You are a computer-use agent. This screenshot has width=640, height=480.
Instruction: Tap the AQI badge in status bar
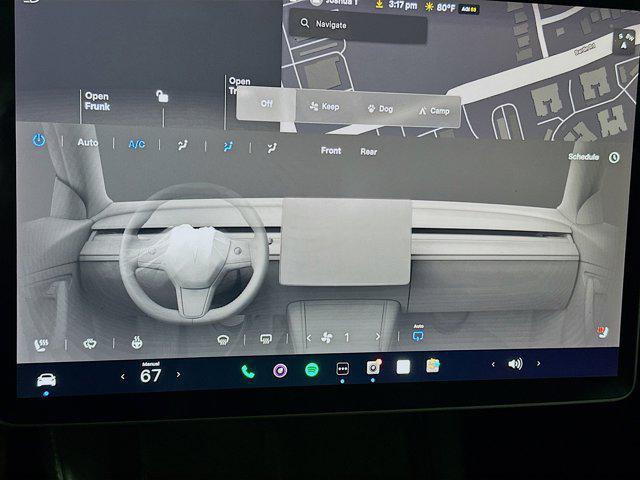click(x=469, y=9)
